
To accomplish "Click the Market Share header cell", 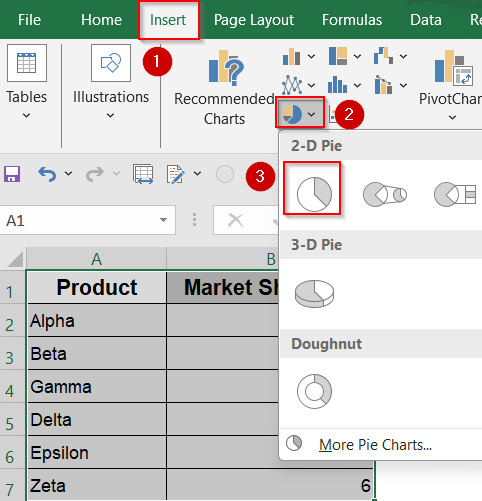I will pyautogui.click(x=222, y=287).
